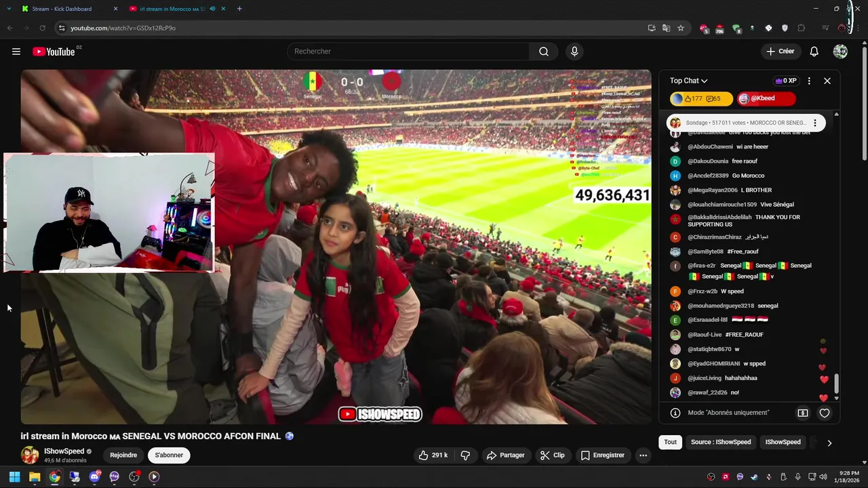Open File Explorer from the taskbar
Screen dimensions: 868x488
coord(35,476)
